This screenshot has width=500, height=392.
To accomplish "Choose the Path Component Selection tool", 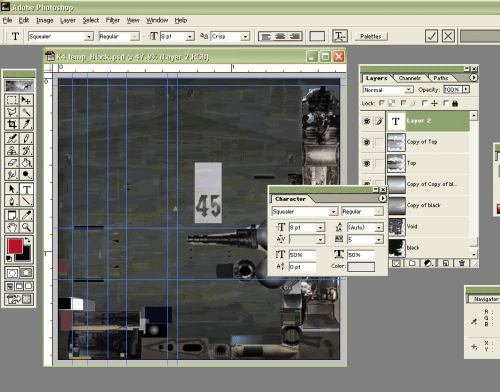I will click(12, 189).
